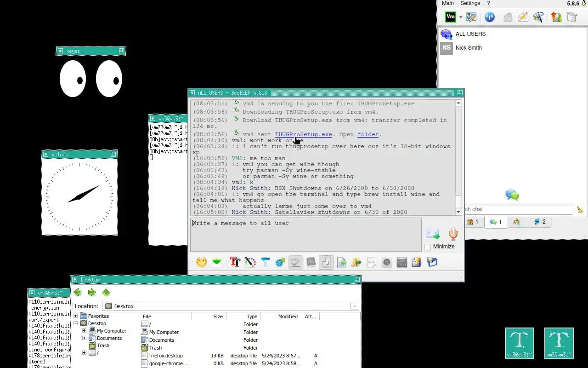Open the file transfers arrows icon

(556, 17)
